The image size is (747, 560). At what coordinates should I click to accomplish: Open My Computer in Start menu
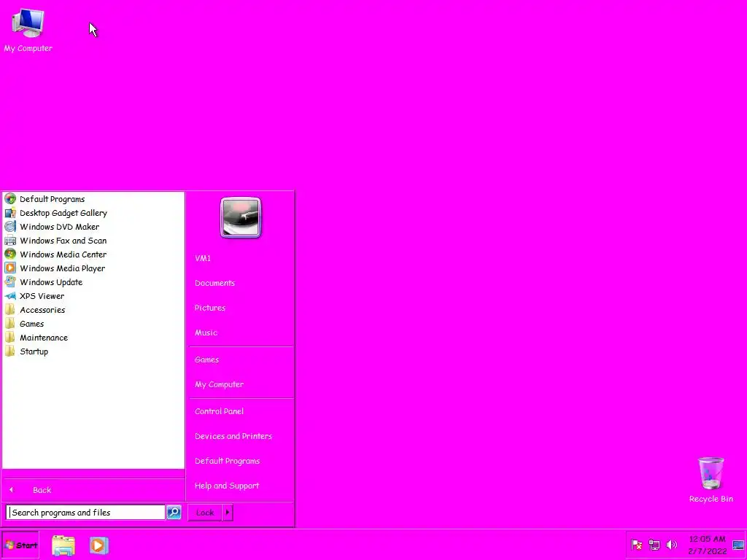point(219,384)
